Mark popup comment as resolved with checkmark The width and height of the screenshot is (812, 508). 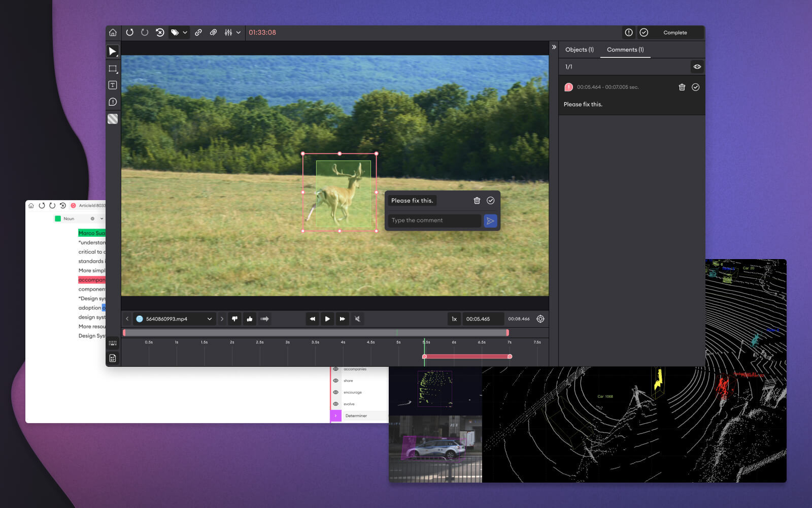(490, 201)
